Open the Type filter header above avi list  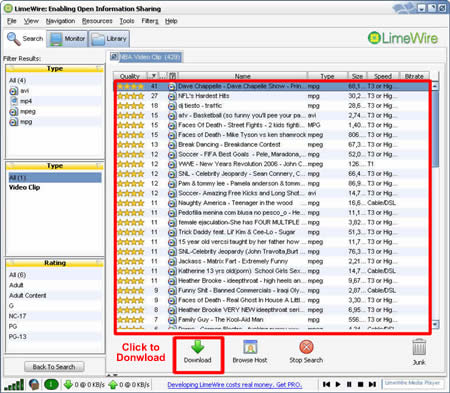pyautogui.click(x=55, y=69)
